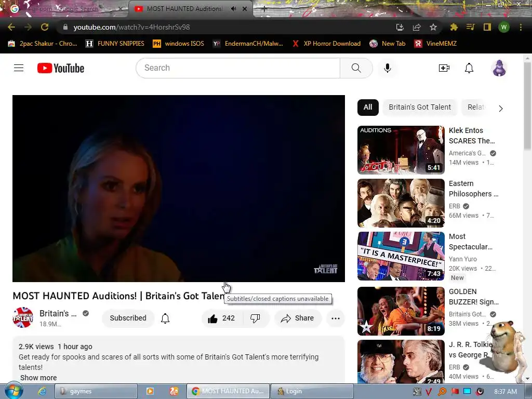Open the XP Horror Download bookmark
This screenshot has width=532, height=399.
[x=326, y=44]
